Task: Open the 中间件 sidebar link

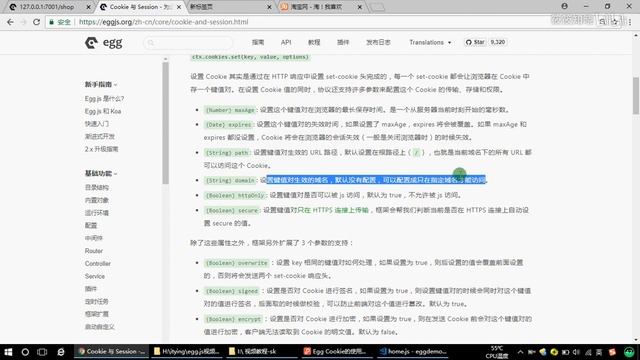Action: (94, 238)
